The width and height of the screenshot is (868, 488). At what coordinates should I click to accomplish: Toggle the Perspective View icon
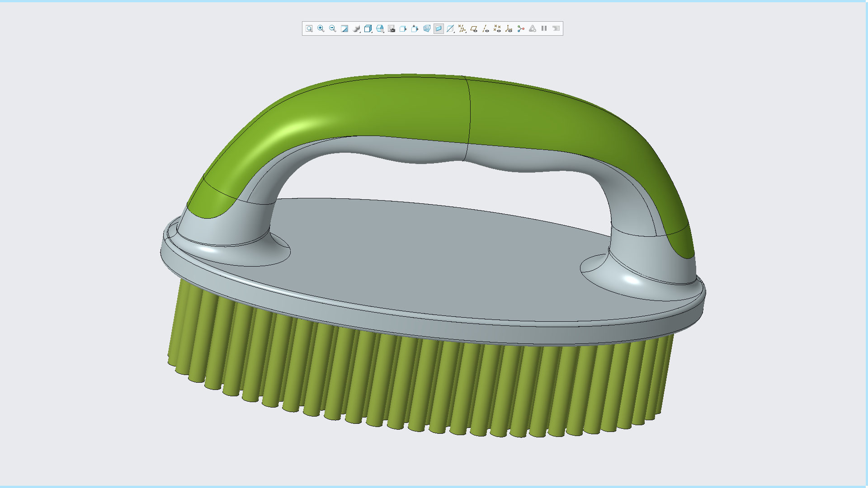[x=427, y=28]
